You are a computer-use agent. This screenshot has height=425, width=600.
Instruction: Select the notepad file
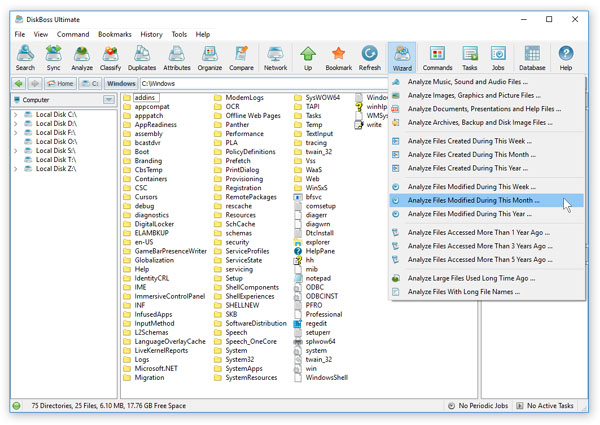tap(312, 278)
